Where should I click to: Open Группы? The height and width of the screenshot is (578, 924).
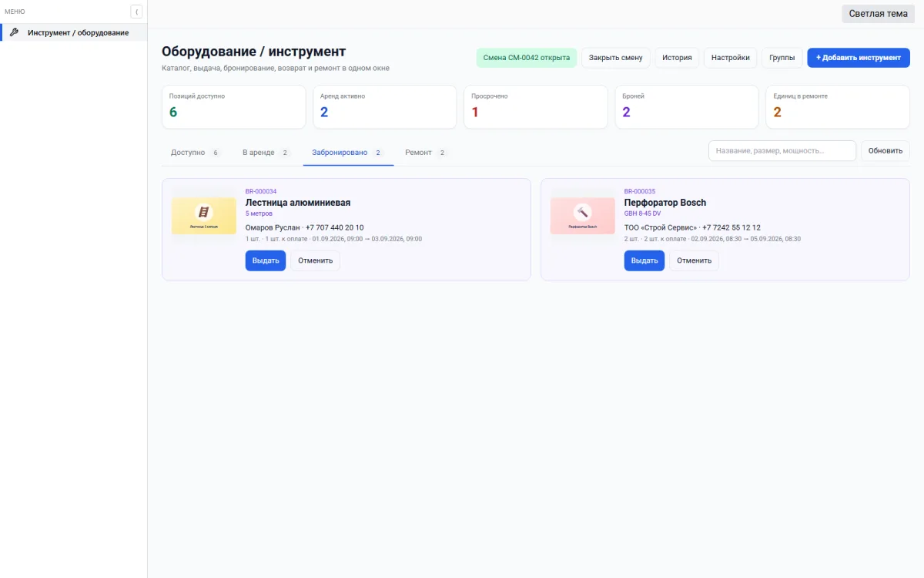pyautogui.click(x=782, y=58)
